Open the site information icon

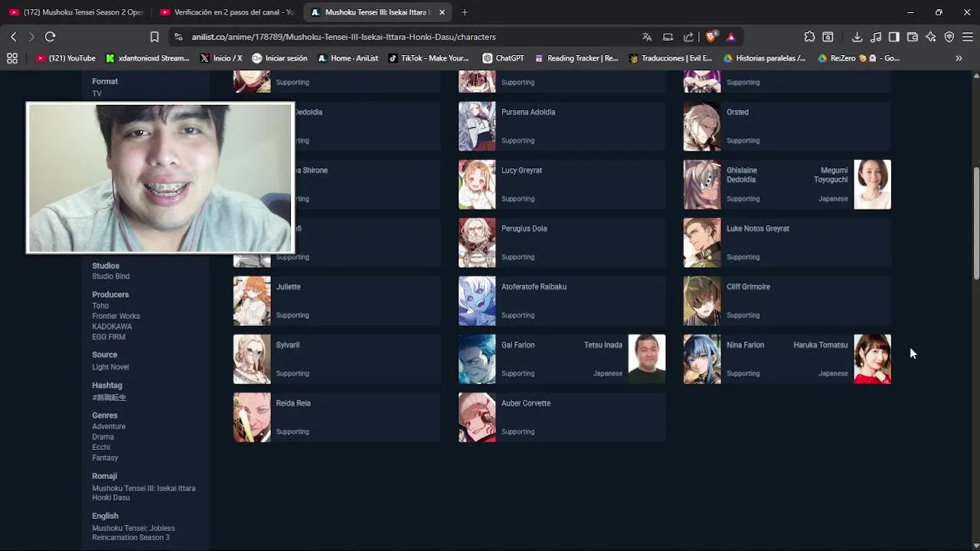pyautogui.click(x=178, y=37)
